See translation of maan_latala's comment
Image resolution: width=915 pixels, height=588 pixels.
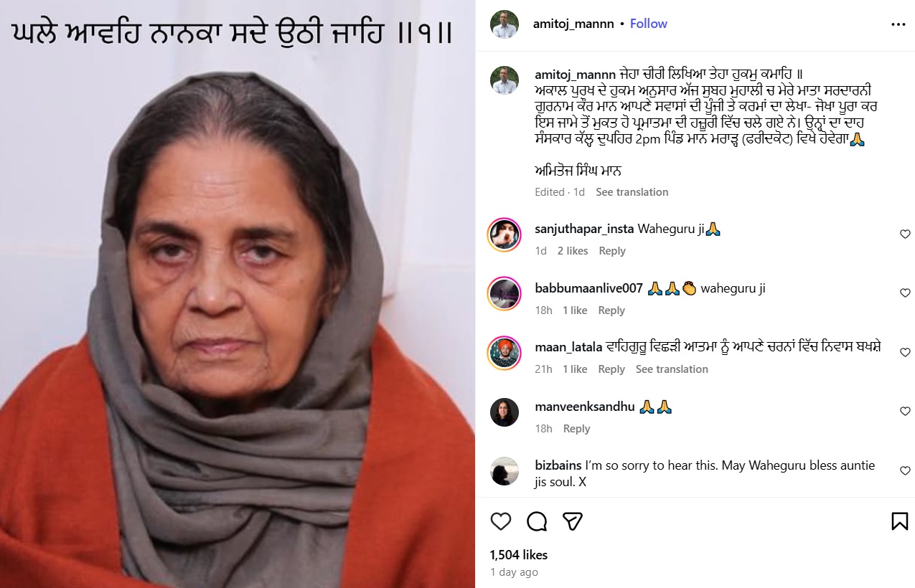672,369
